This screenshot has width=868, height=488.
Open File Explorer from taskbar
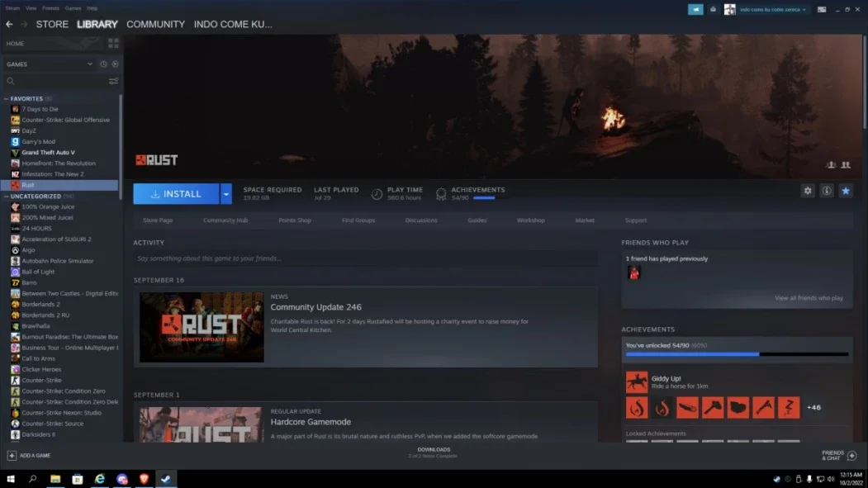pyautogui.click(x=55, y=479)
